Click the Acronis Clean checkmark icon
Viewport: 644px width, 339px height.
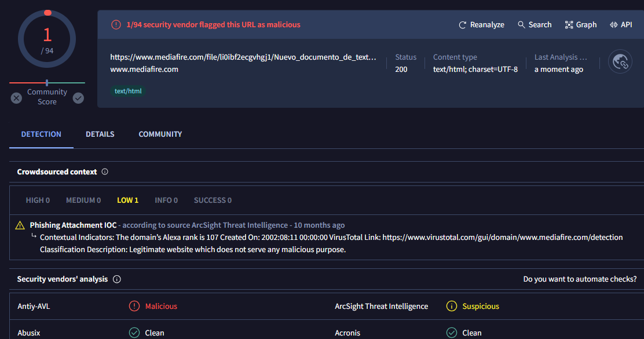[x=451, y=333]
